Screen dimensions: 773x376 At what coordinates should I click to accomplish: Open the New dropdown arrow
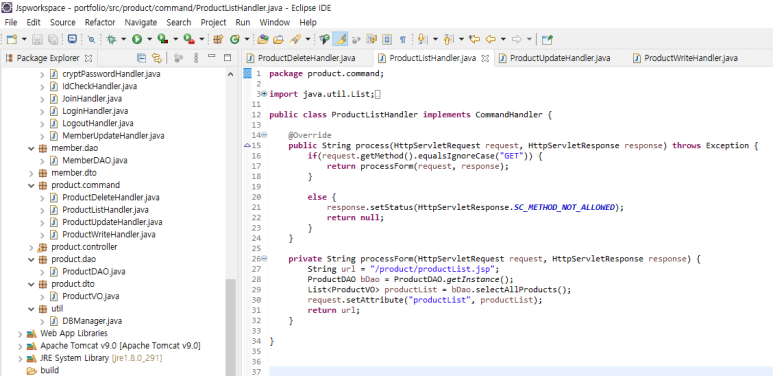click(23, 39)
